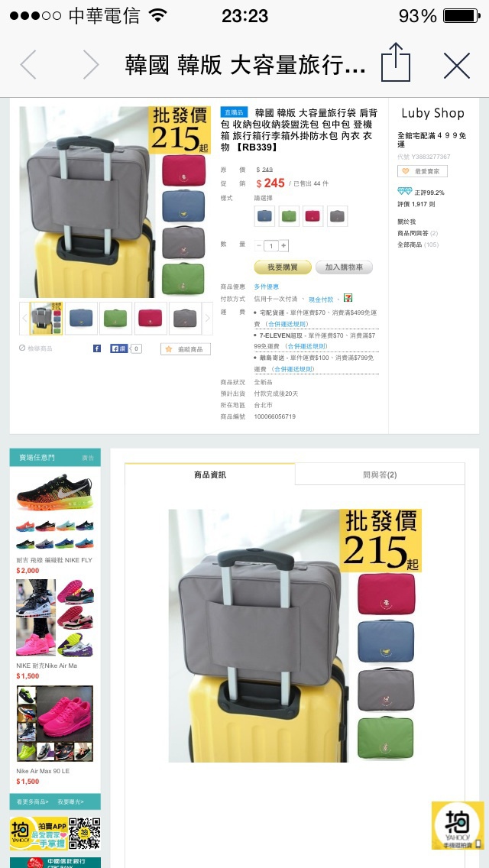Add seller to favorites heart button
Screen dimensions: 489x868
pyautogui.click(x=423, y=172)
